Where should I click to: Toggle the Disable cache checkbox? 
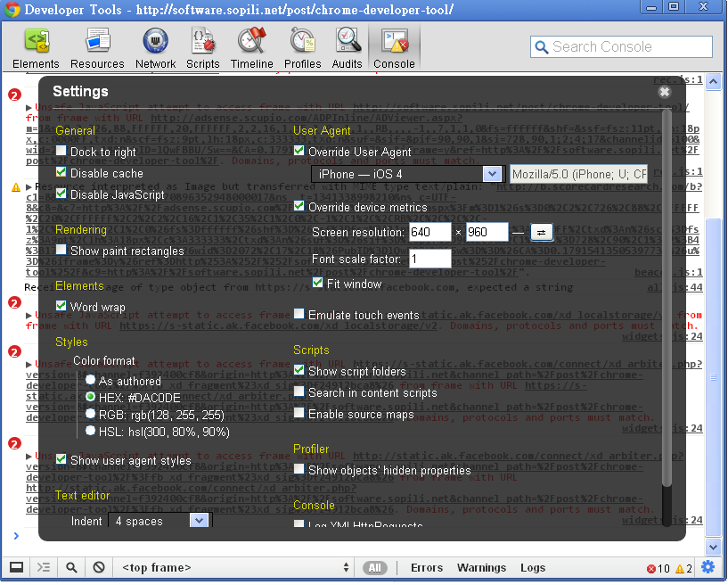(x=61, y=172)
